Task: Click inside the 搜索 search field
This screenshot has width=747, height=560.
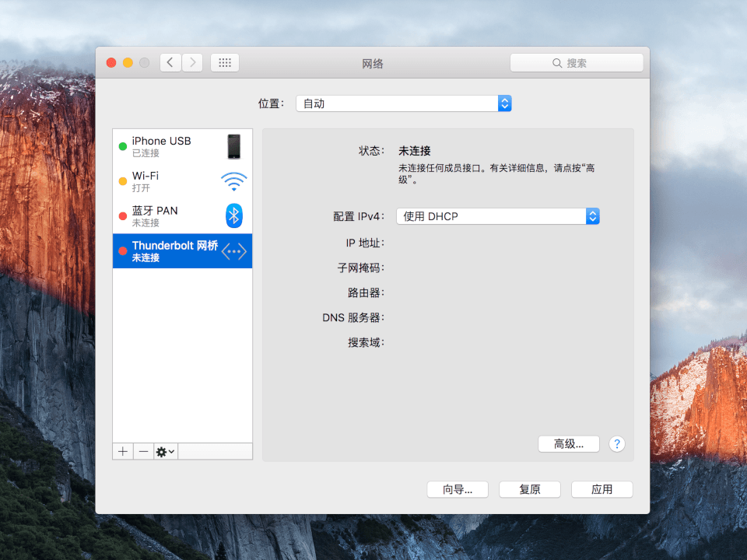Action: [577, 62]
